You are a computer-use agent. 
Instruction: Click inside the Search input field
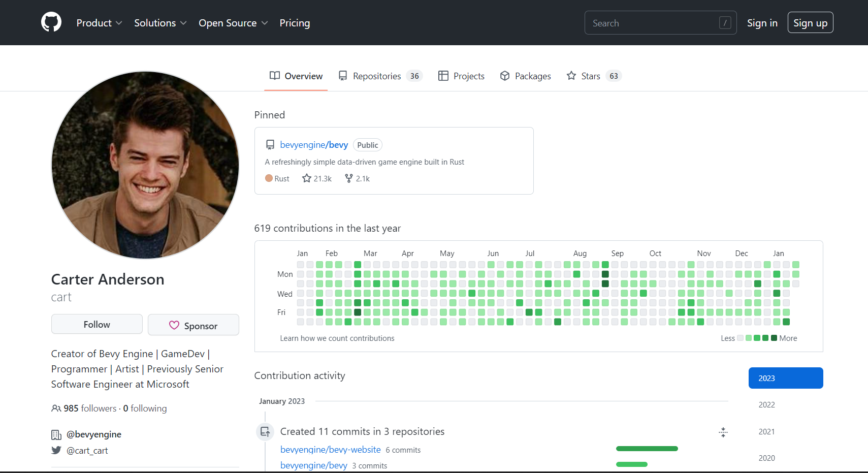coord(655,22)
